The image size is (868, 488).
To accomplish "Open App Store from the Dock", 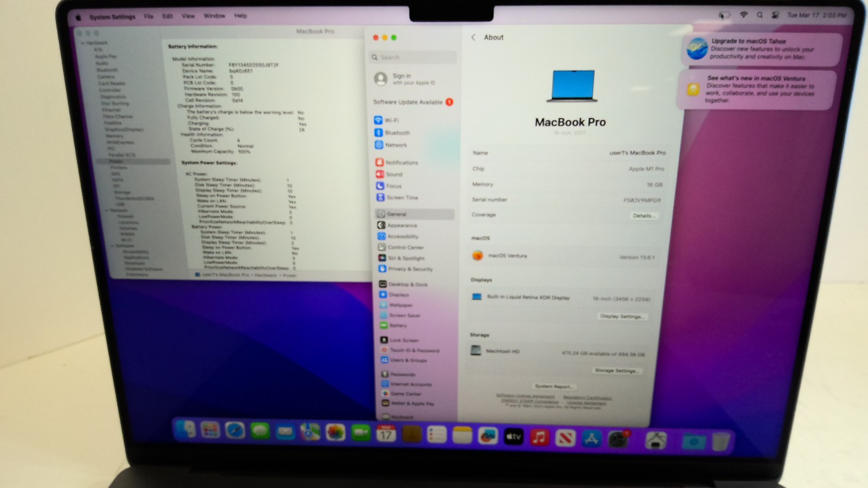I will coord(591,439).
